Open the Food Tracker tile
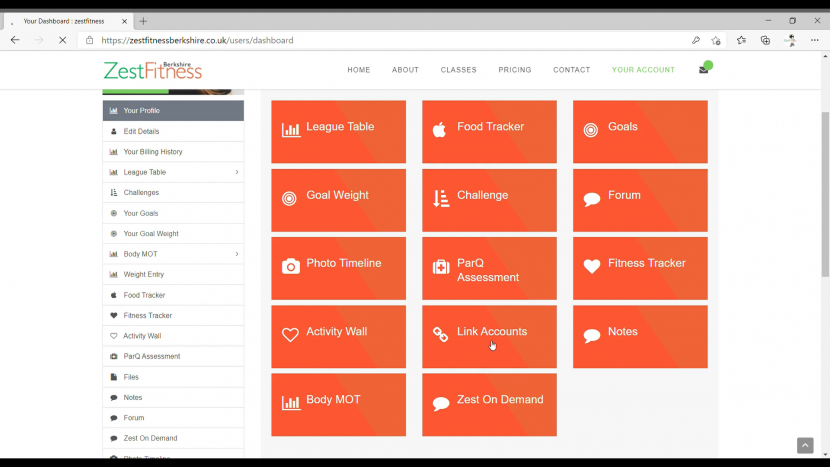The height and width of the screenshot is (467, 830). pyautogui.click(x=489, y=132)
